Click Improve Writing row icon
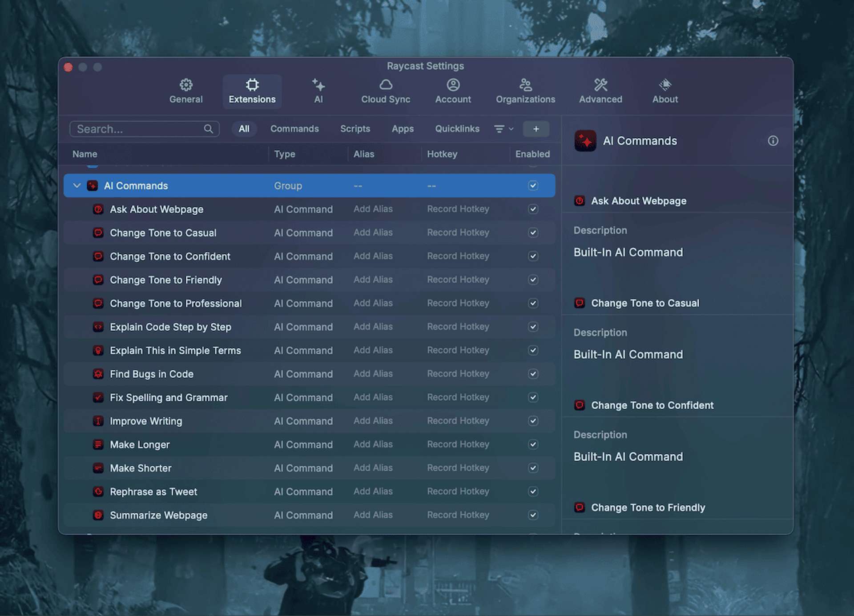Image resolution: width=854 pixels, height=616 pixels. click(x=98, y=421)
